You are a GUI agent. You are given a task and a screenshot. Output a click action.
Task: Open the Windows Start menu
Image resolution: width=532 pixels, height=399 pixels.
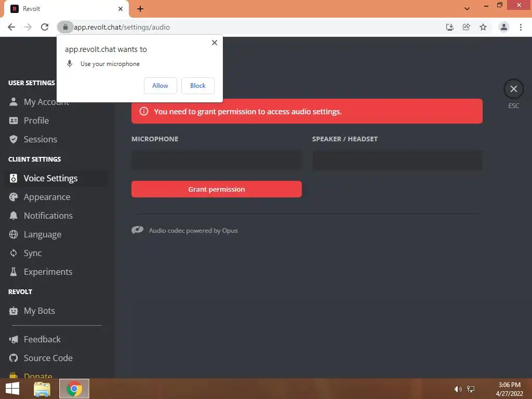(x=12, y=389)
